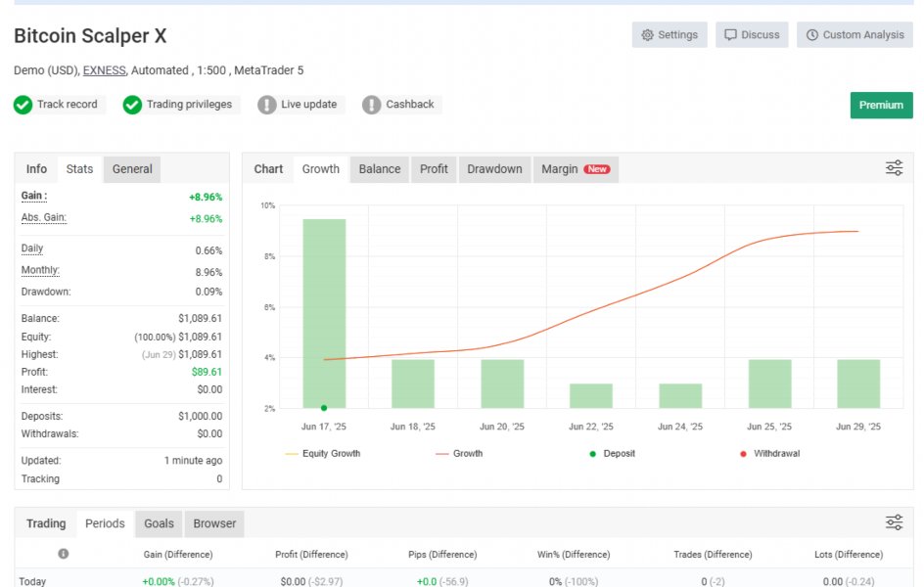Toggle Growth legend series
Screen dimensions: 924x587
pos(459,453)
